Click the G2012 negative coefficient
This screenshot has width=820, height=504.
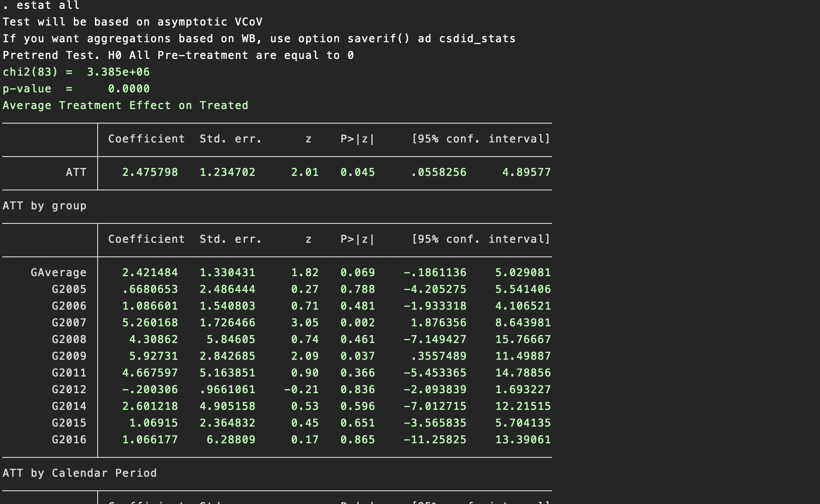click(150, 389)
